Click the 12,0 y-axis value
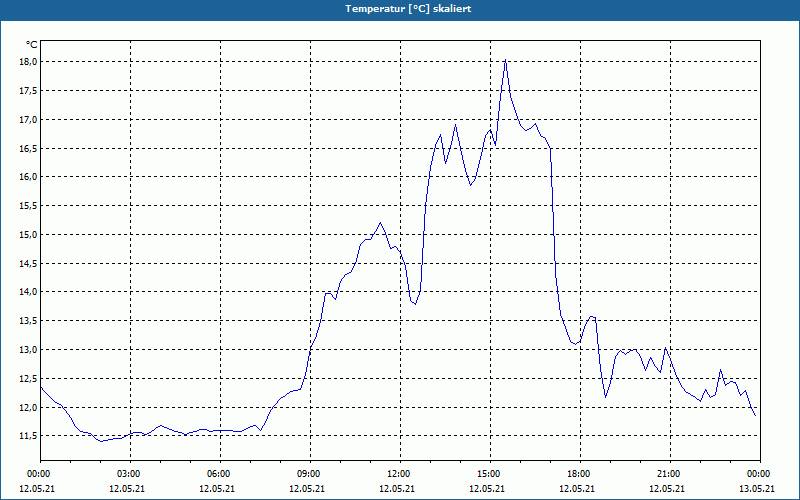800x500 pixels. pyautogui.click(x=29, y=408)
